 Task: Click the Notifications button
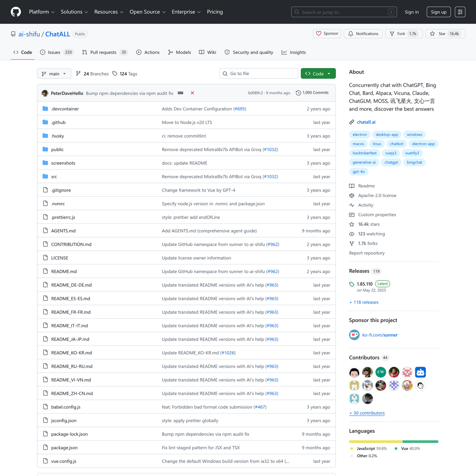[363, 33]
